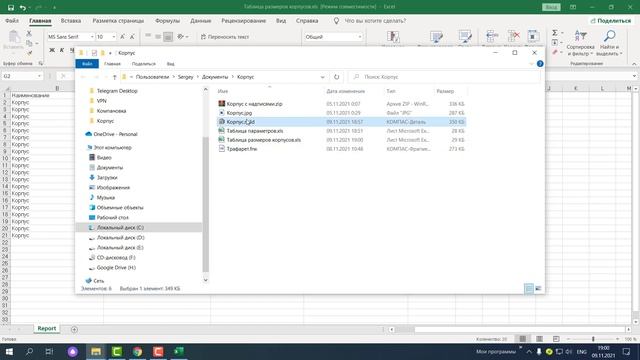The height and width of the screenshot is (360, 640).
Task: Click Undo arrow in Excel title bar
Action: [23, 7]
